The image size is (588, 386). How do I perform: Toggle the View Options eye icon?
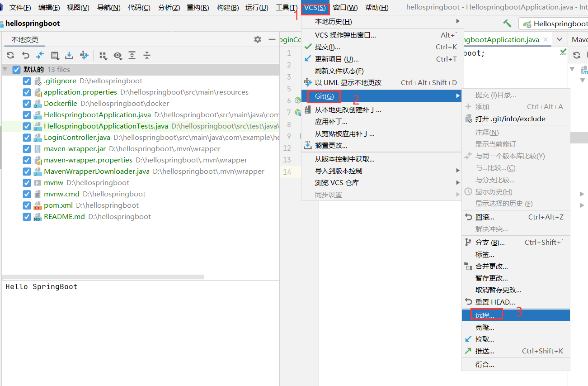click(x=118, y=55)
